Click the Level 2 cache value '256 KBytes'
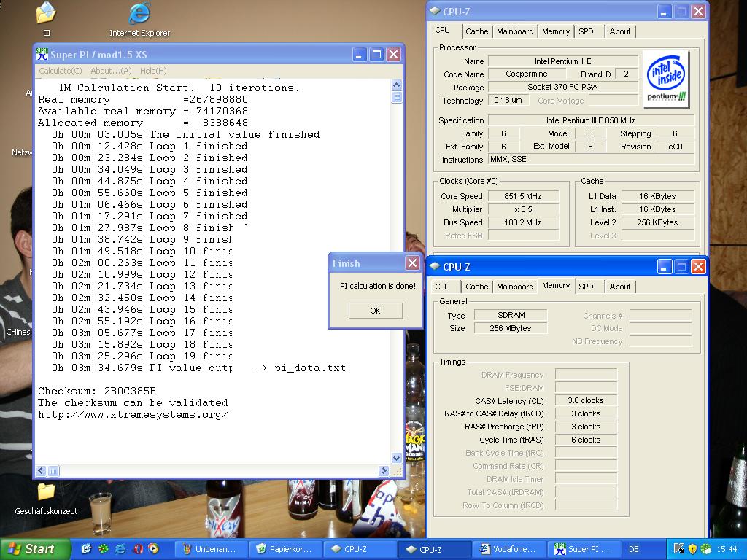This screenshot has height=560, width=747. [657, 222]
